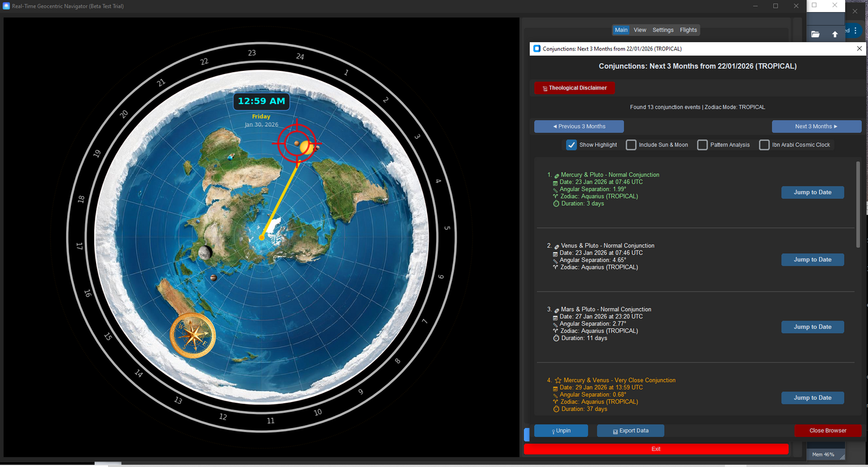Open the three-dot menu at top right
The image size is (868, 467).
coord(855,30)
